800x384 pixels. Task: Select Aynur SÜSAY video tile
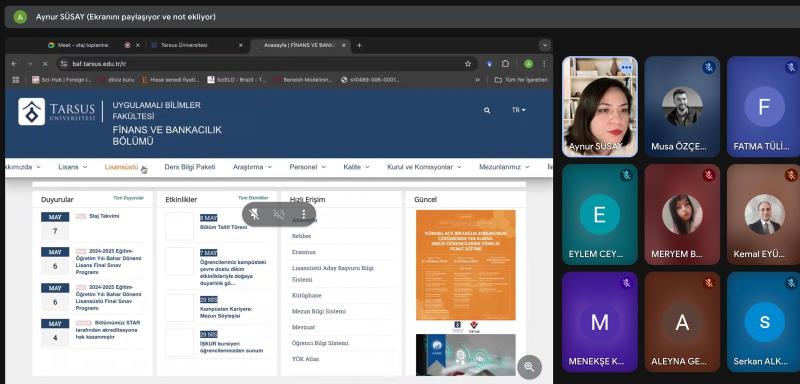point(599,107)
